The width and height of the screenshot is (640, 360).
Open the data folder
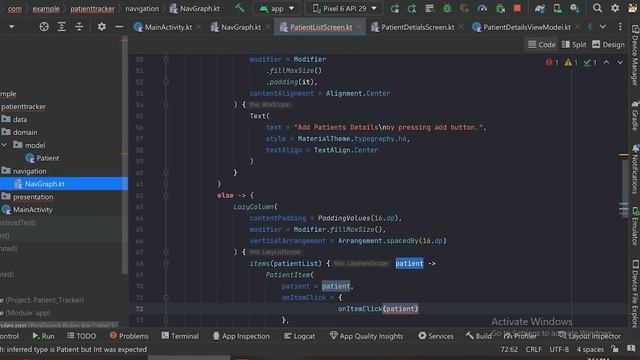[15, 119]
